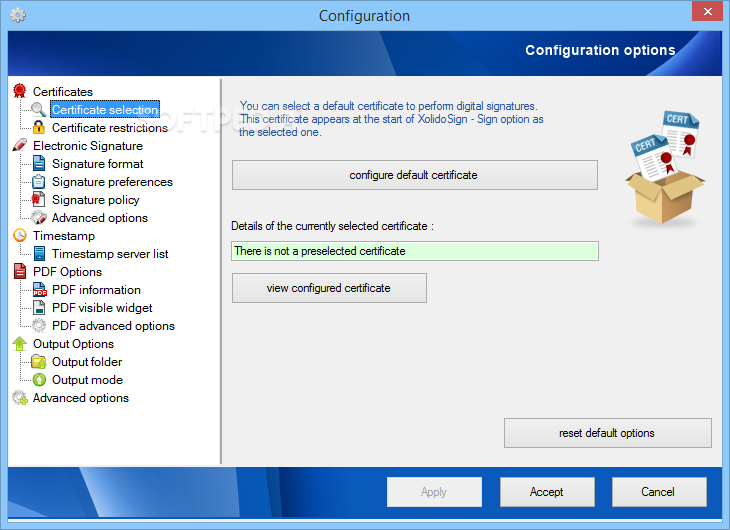Click the Apply button
This screenshot has height=530, width=730.
pos(434,491)
